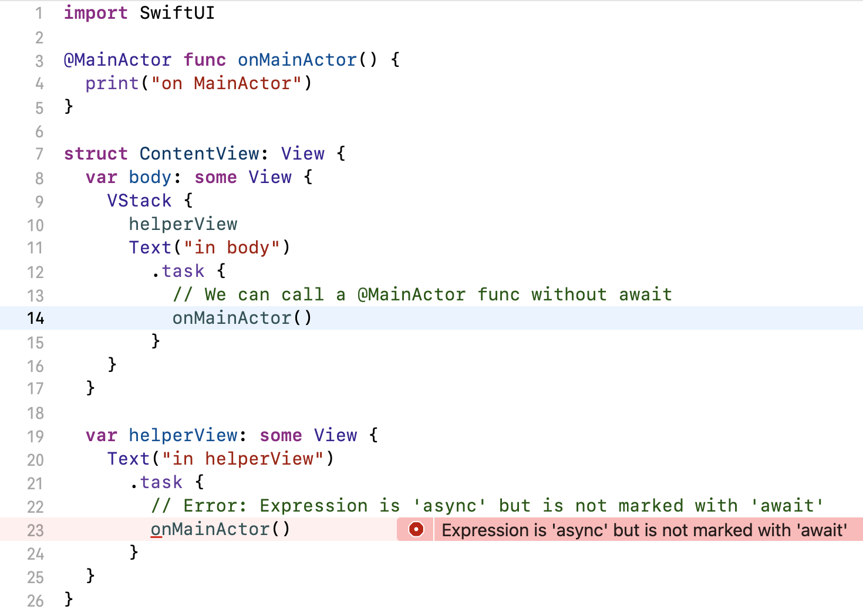Image resolution: width=863 pixels, height=616 pixels.
Task: Click the comment "We can call a @MainActor func"
Action: click(x=422, y=295)
